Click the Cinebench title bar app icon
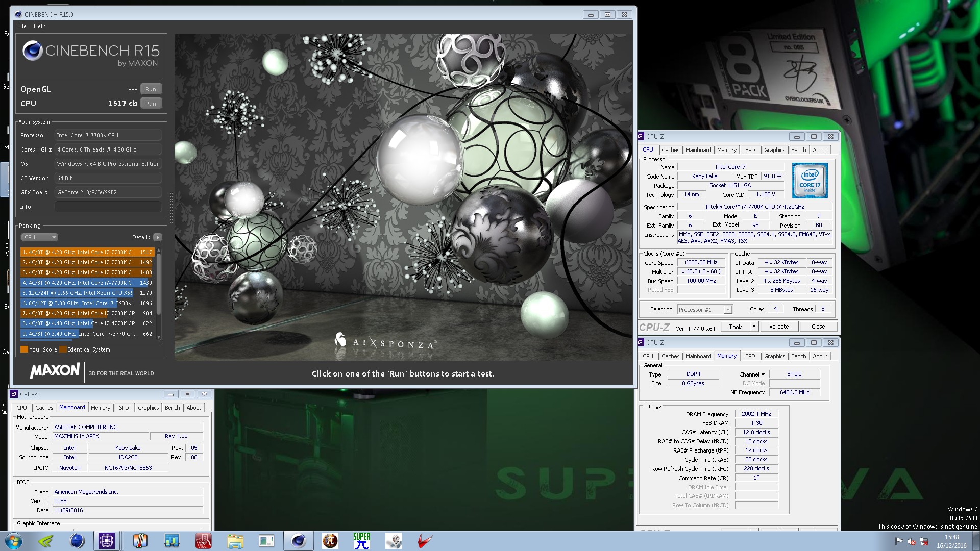This screenshot has width=980, height=551. point(18,14)
